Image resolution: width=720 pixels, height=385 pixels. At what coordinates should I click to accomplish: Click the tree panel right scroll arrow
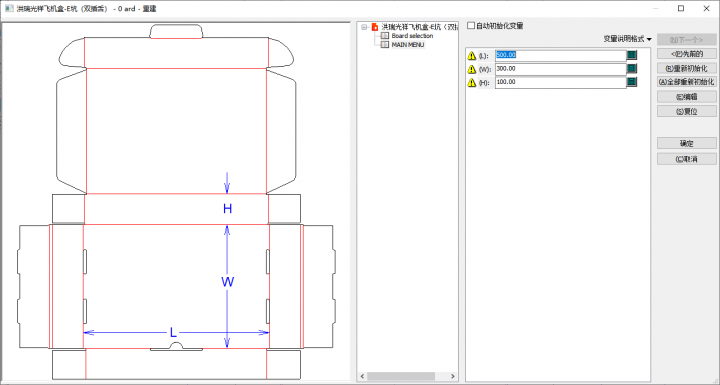pos(453,376)
